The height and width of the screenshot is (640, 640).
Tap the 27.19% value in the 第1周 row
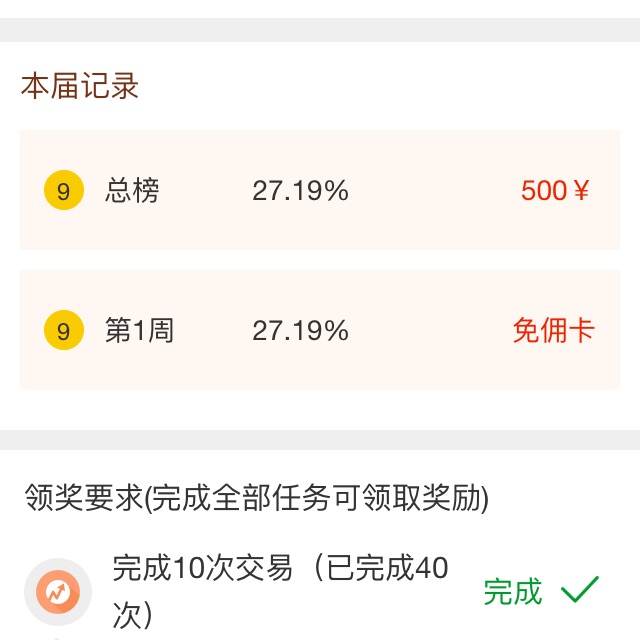[300, 331]
